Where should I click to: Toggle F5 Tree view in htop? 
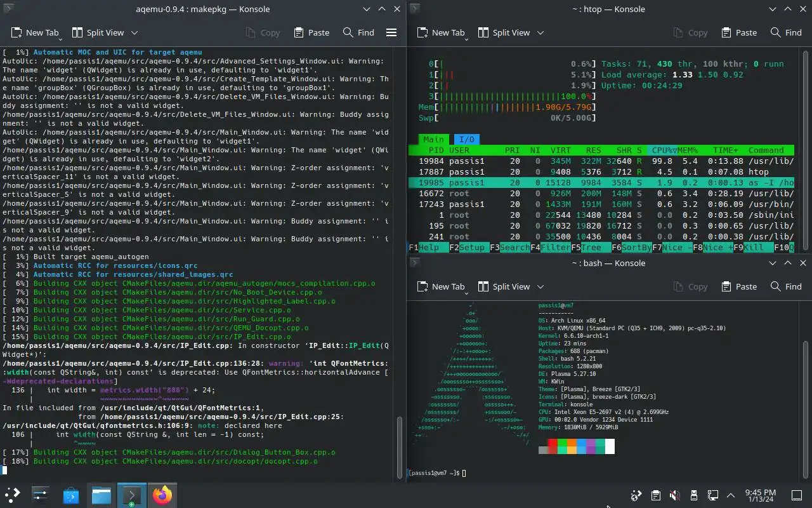(x=591, y=248)
